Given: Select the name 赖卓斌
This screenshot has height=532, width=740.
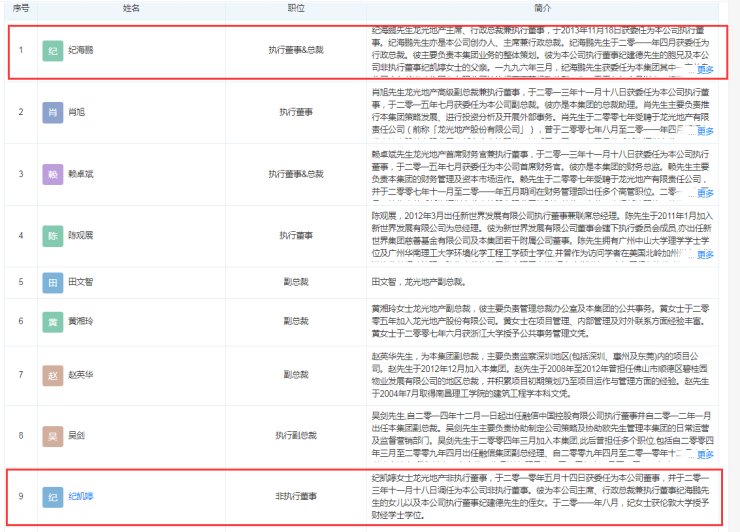Looking at the screenshot, I should [x=81, y=174].
